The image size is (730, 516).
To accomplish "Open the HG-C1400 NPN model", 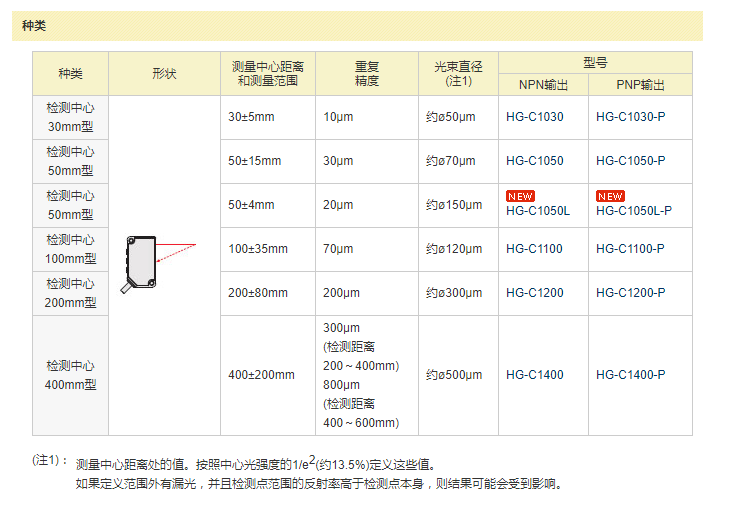I will (x=534, y=375).
